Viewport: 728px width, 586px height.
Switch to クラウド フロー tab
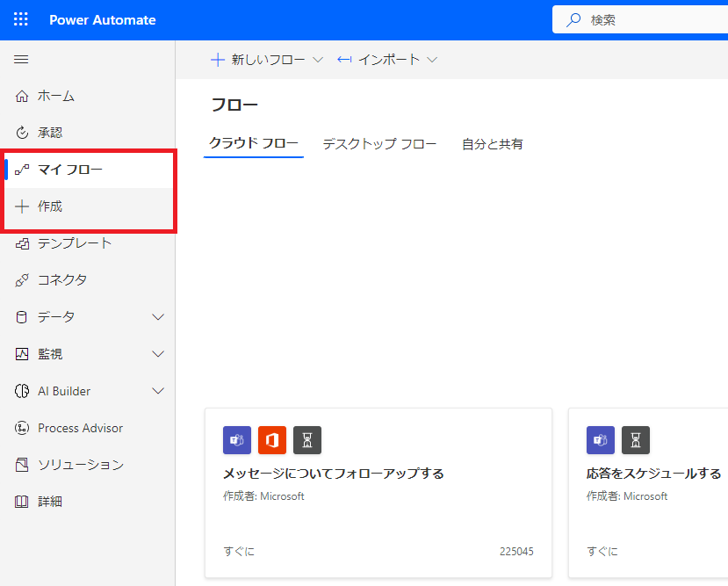point(254,143)
